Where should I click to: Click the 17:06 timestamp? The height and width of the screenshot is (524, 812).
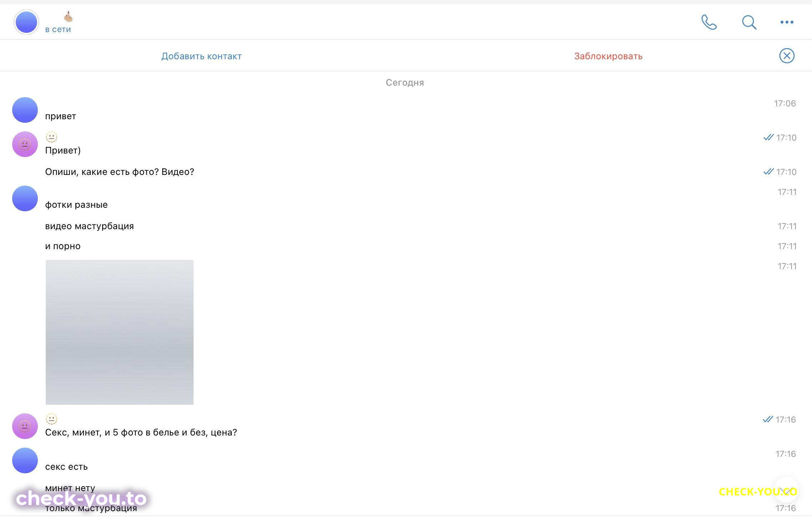pyautogui.click(x=785, y=104)
